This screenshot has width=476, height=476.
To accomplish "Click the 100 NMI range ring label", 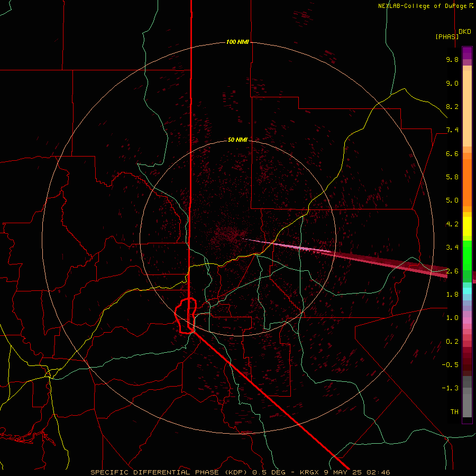I will coord(237,42).
